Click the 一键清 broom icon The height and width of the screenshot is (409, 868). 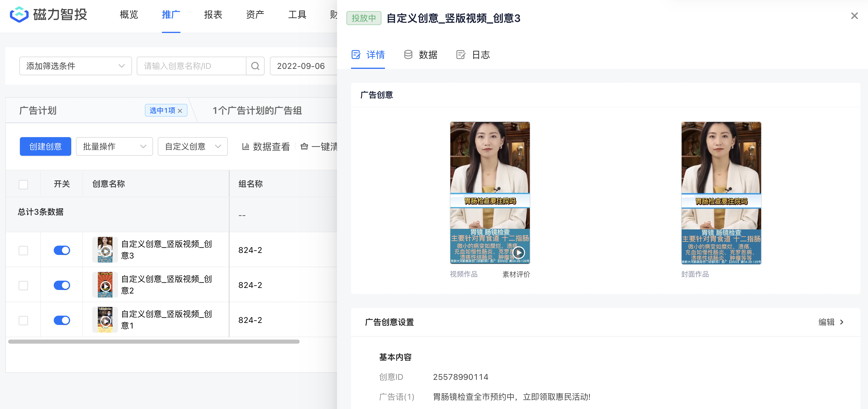(304, 146)
